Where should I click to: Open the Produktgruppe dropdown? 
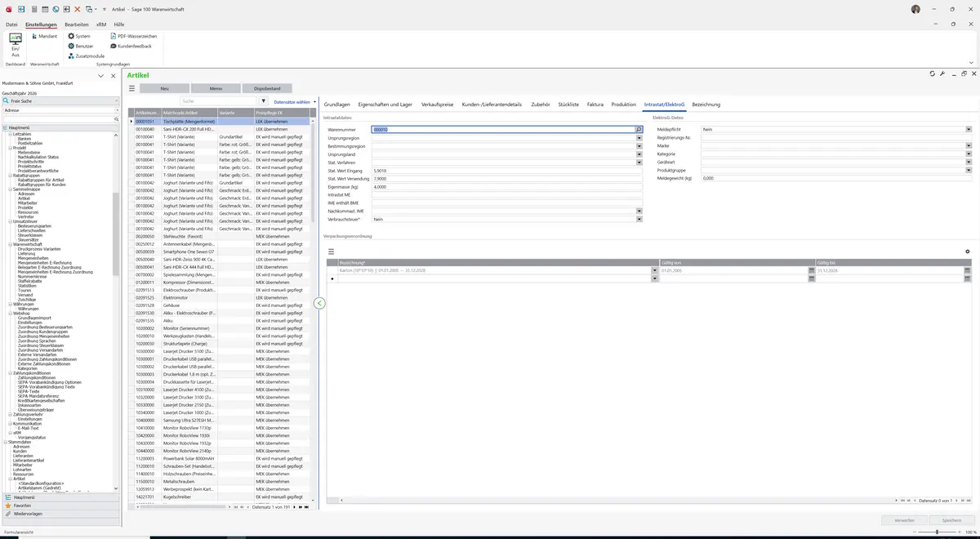[969, 170]
